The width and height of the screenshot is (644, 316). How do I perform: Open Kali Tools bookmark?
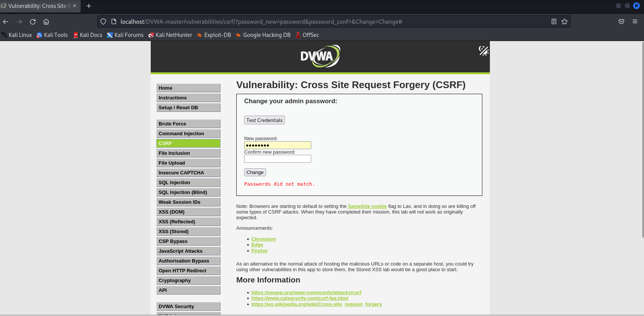pos(52,35)
